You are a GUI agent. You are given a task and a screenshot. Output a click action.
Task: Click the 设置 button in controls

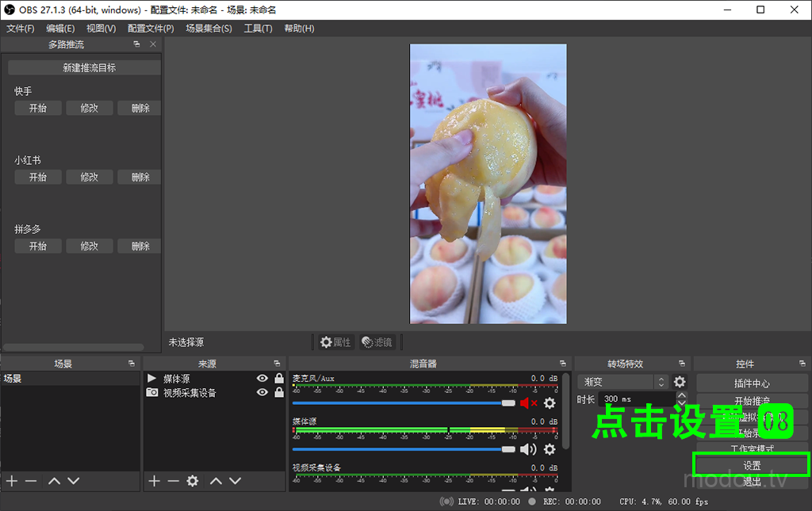pyautogui.click(x=752, y=465)
